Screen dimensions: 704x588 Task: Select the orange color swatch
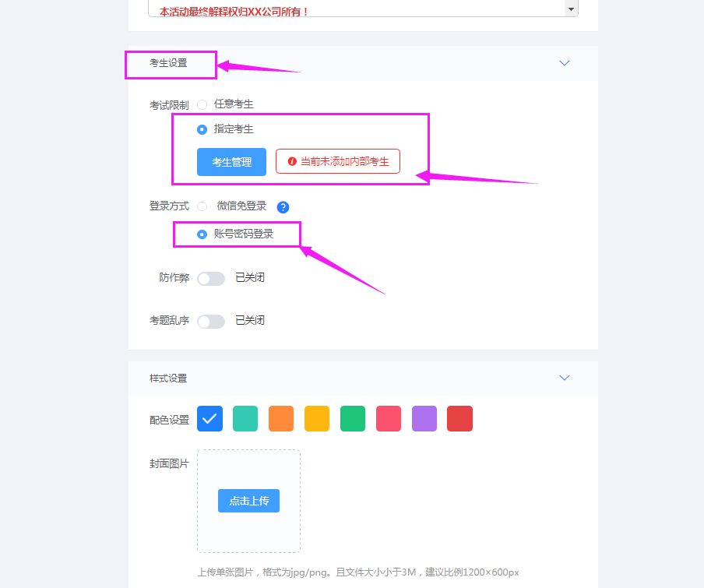tap(281, 418)
